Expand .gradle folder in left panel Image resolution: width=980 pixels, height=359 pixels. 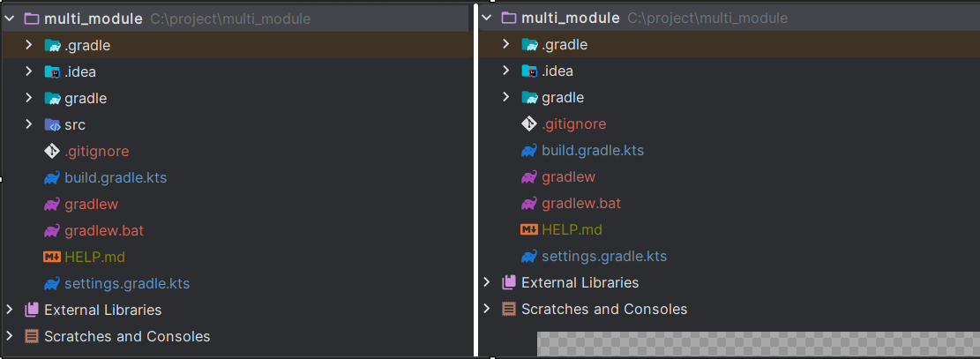click(28, 45)
